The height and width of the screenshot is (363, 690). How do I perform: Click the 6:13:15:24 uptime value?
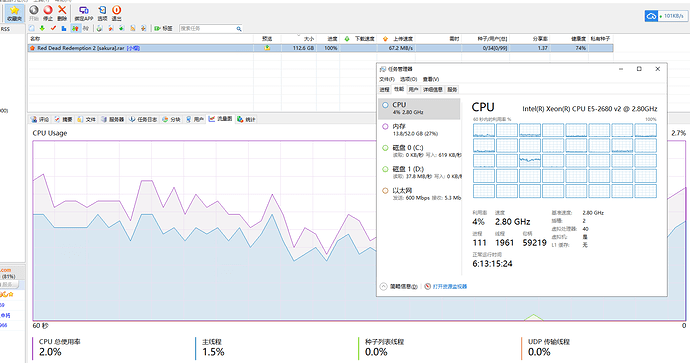(492, 264)
